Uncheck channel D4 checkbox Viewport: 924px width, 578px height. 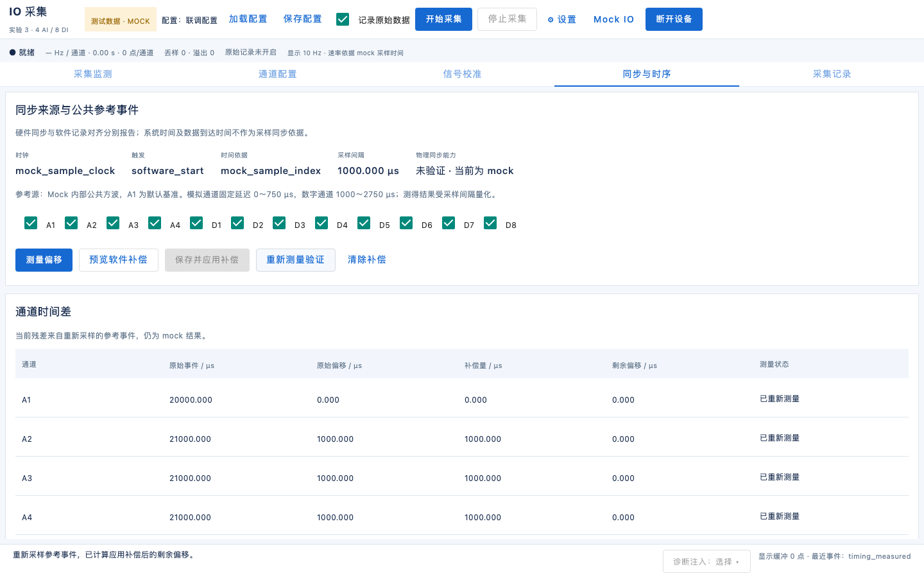coord(321,223)
